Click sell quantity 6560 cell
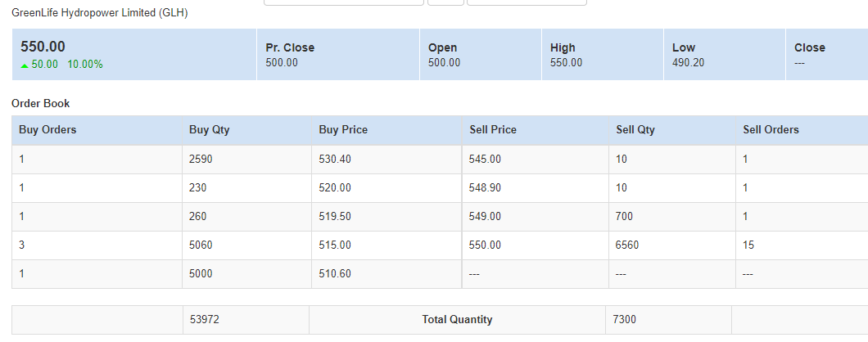868x342 pixels. pyautogui.click(x=672, y=245)
